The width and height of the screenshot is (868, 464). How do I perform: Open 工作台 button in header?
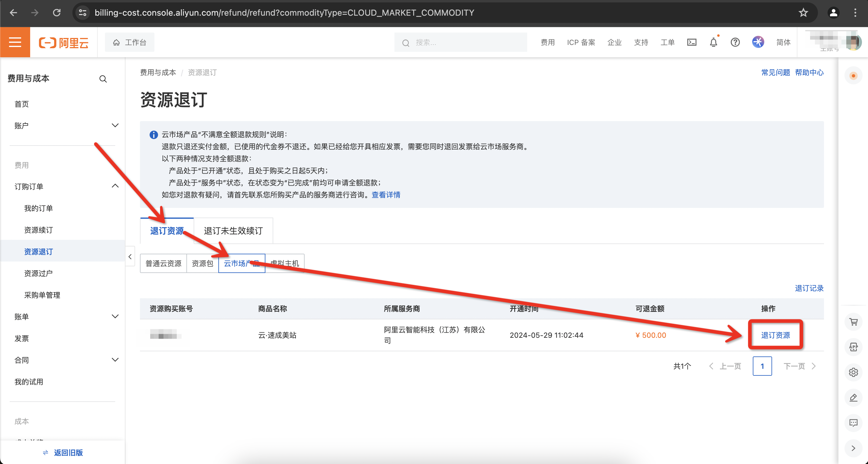pyautogui.click(x=129, y=42)
